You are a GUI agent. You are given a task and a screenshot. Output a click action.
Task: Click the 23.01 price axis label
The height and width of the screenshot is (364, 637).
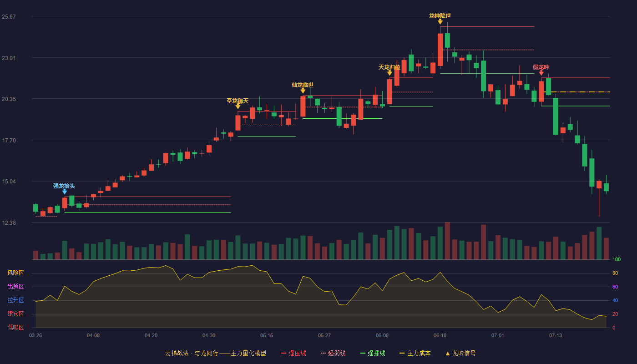(9, 58)
